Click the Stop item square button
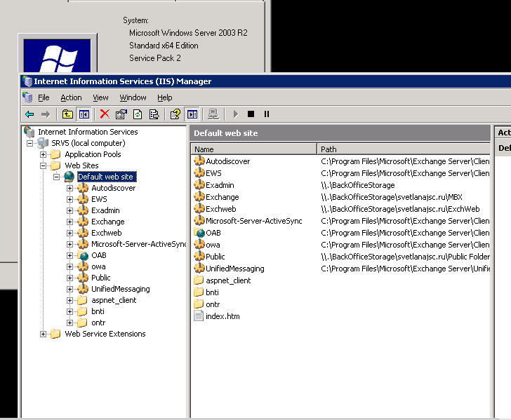The image size is (511, 420). [251, 114]
